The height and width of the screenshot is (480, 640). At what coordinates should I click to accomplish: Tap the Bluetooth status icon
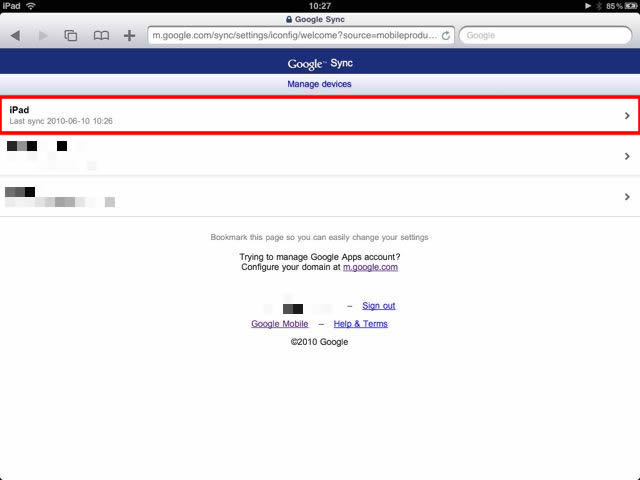click(599, 6)
